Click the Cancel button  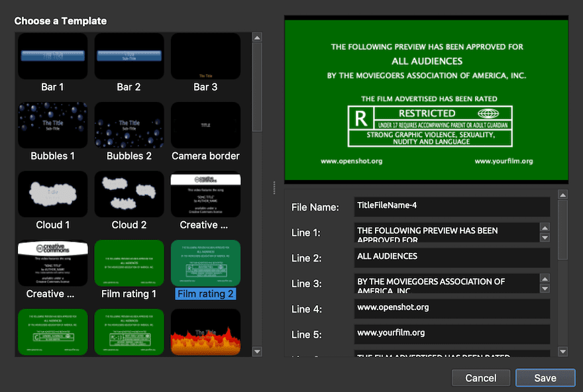[x=481, y=378]
